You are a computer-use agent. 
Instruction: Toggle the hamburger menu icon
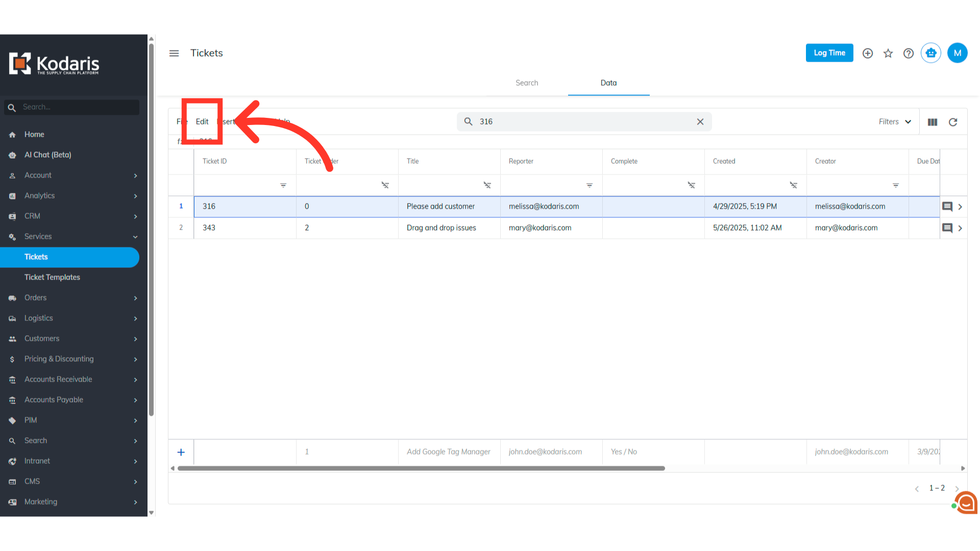tap(174, 53)
